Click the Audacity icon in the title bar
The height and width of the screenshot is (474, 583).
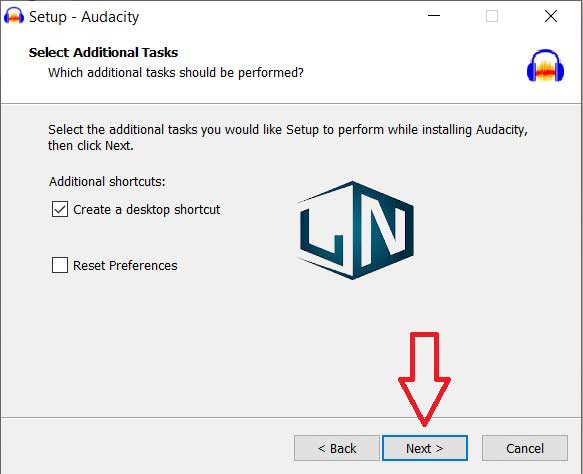click(x=14, y=16)
